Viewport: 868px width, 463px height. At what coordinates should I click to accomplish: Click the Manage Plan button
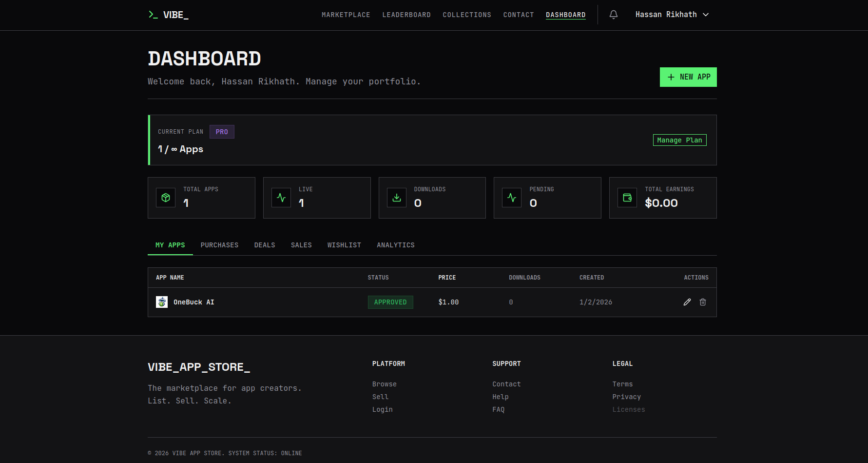(679, 140)
